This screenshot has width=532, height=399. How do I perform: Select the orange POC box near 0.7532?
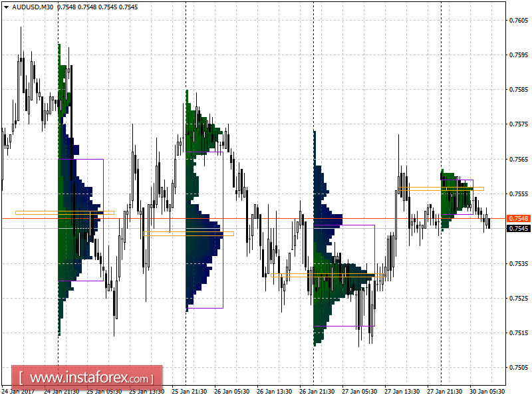tap(328, 275)
